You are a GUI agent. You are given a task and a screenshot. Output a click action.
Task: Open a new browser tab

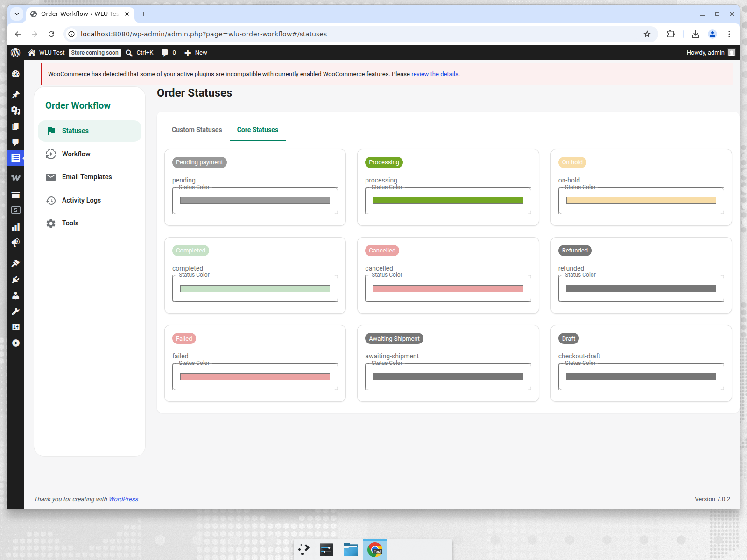(144, 14)
